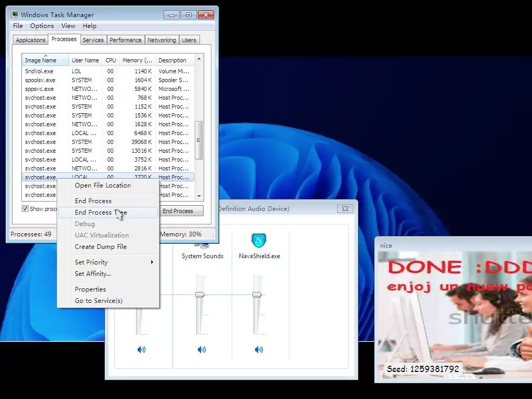
Task: Open the Help menu in Task Manager
Action: [89, 26]
